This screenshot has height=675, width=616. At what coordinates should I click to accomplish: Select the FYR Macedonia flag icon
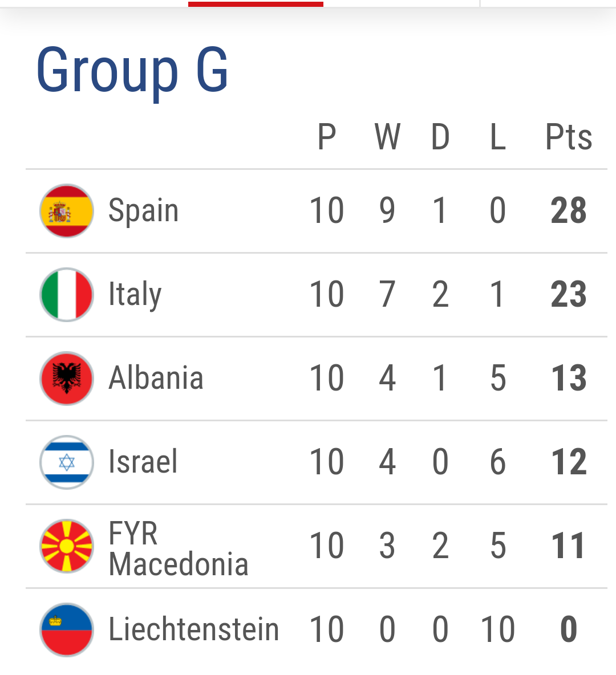67,546
